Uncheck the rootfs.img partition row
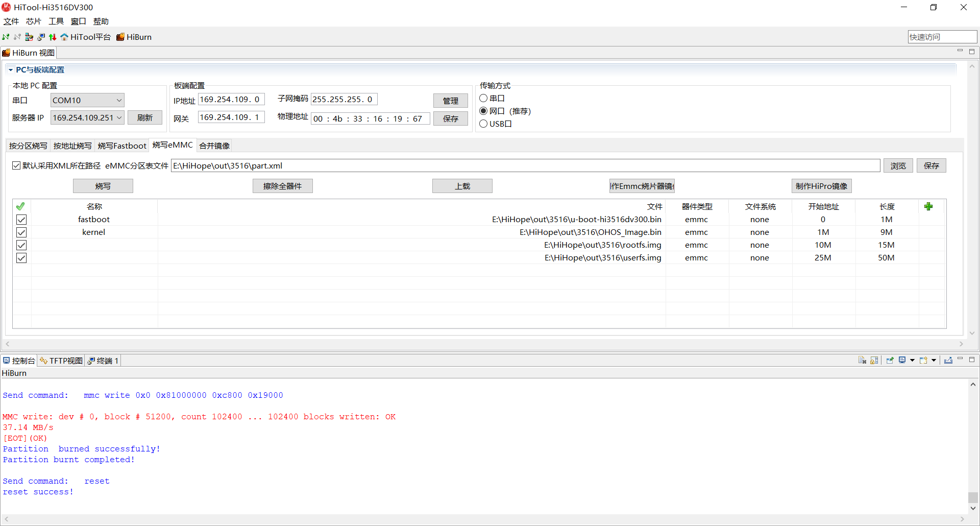 click(x=21, y=245)
